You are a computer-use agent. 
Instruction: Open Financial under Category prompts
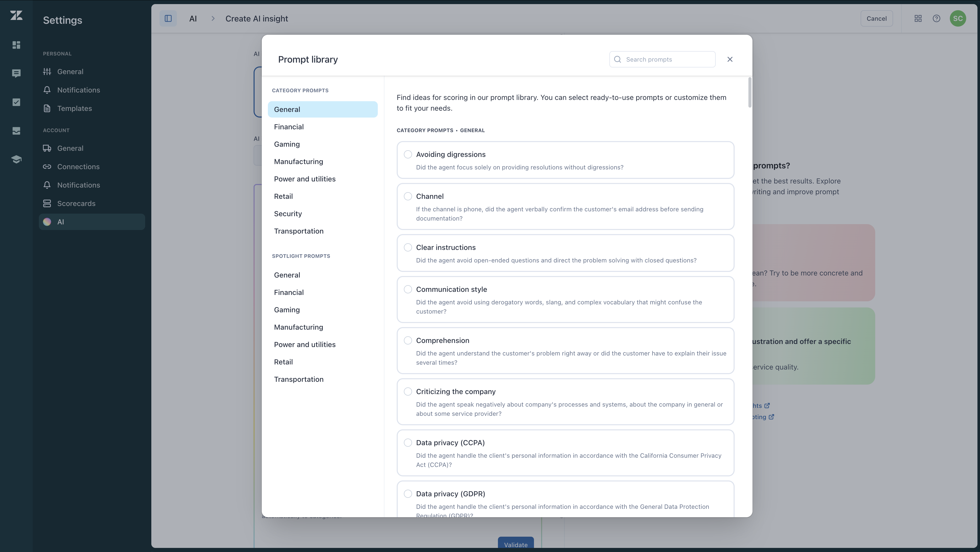click(289, 127)
